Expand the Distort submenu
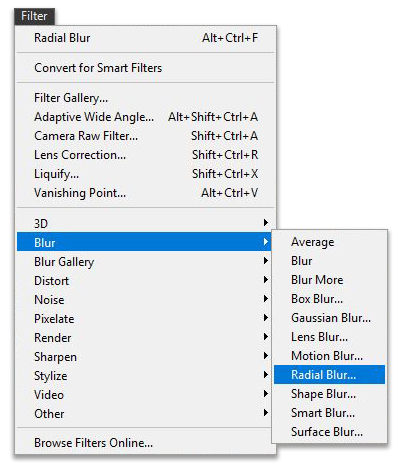 pyautogui.click(x=144, y=280)
